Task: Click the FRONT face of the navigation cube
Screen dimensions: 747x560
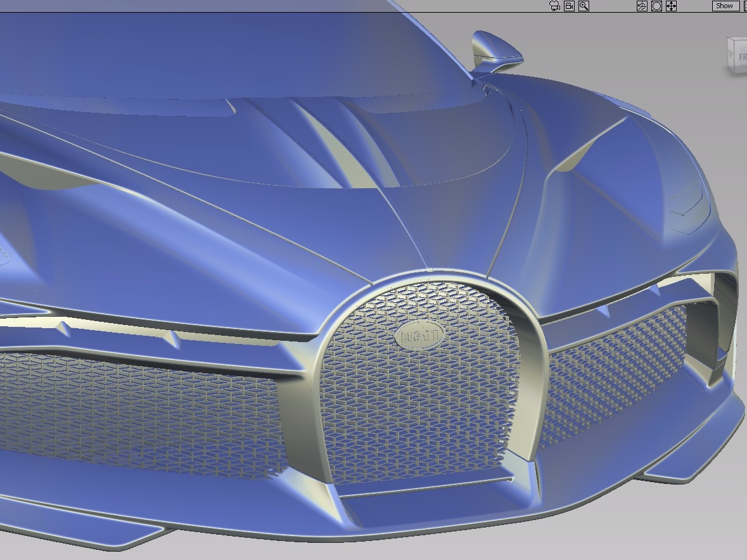Action: click(x=743, y=56)
